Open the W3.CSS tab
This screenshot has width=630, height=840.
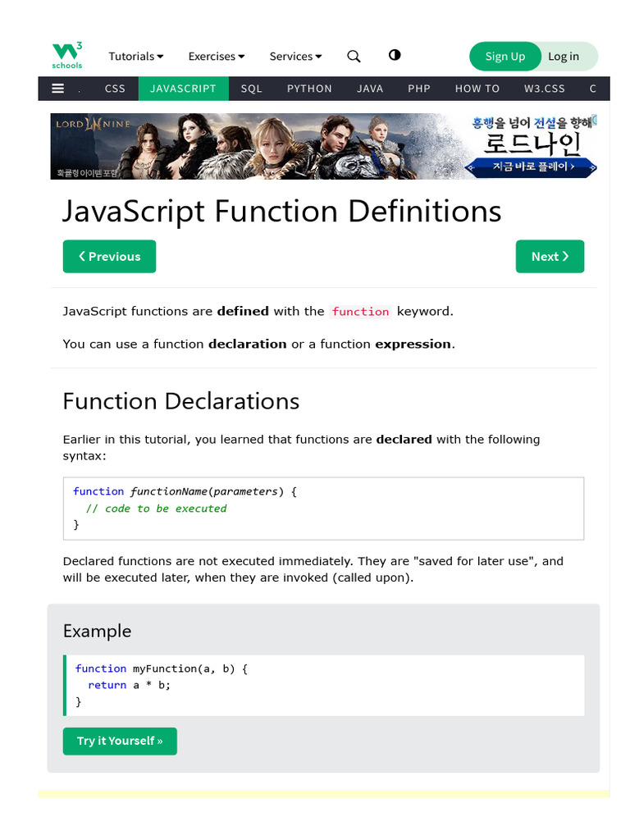point(545,89)
